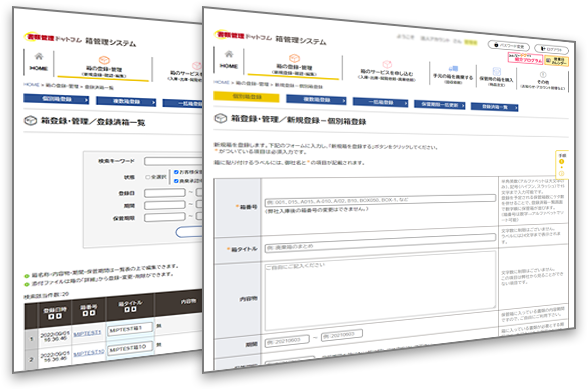Image resolution: width=588 pixels, height=389 pixels.
Task: Click 保管期限 start field in back window
Action: click(165, 217)
